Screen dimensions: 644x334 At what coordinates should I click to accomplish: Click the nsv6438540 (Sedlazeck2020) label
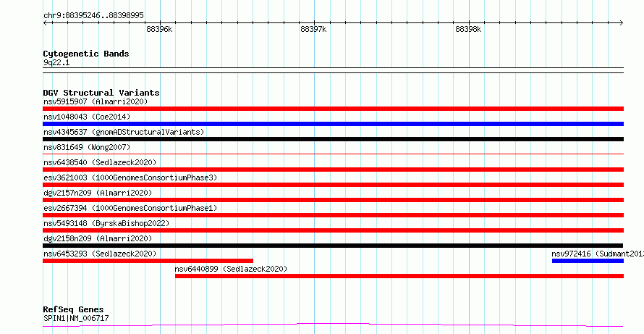pyautogui.click(x=100, y=162)
